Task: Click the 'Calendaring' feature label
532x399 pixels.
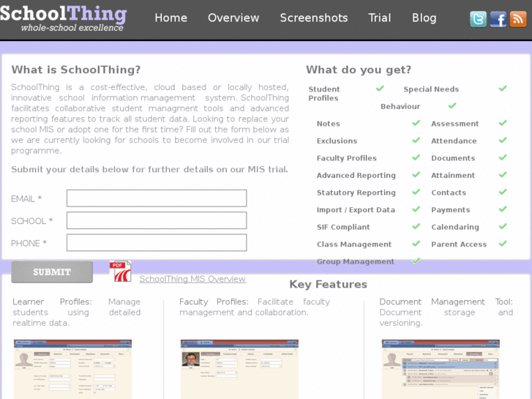Action: (455, 227)
